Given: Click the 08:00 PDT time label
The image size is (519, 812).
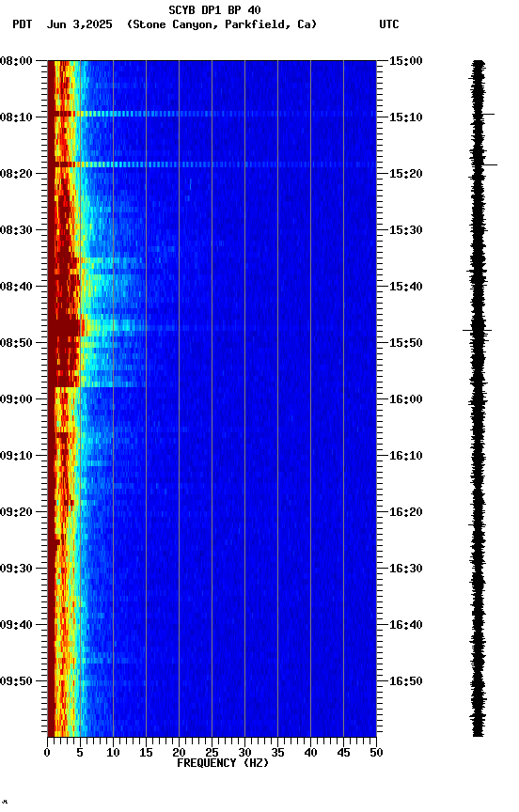Looking at the screenshot, I should click(x=16, y=61).
